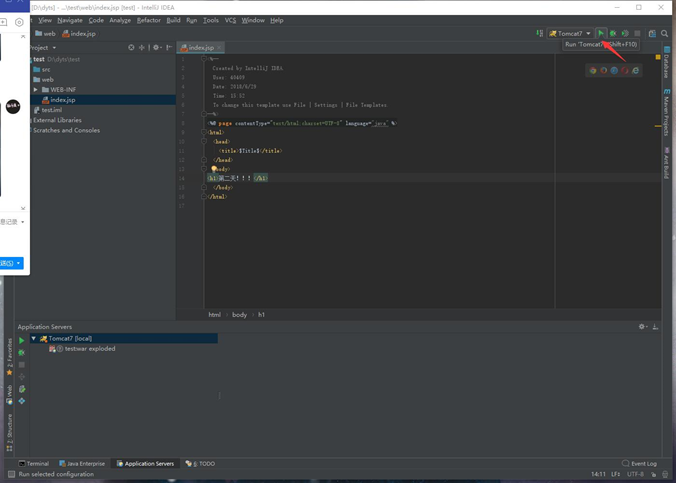Open the Tools menu
The image size is (676, 483).
click(x=211, y=20)
